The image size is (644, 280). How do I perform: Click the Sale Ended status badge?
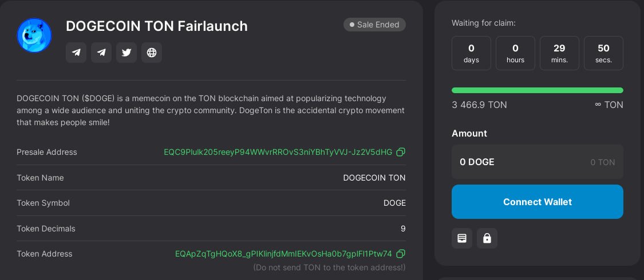(x=374, y=25)
